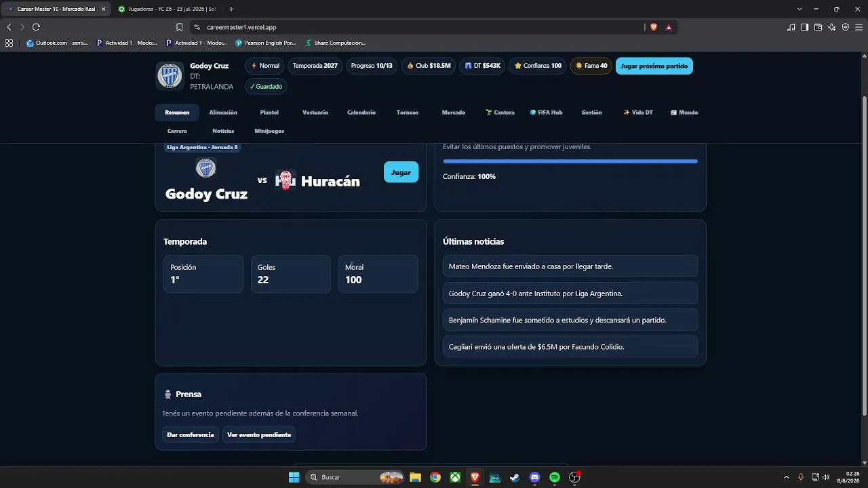868x488 pixels.
Task: Open the Cantera tab
Action: [500, 113]
